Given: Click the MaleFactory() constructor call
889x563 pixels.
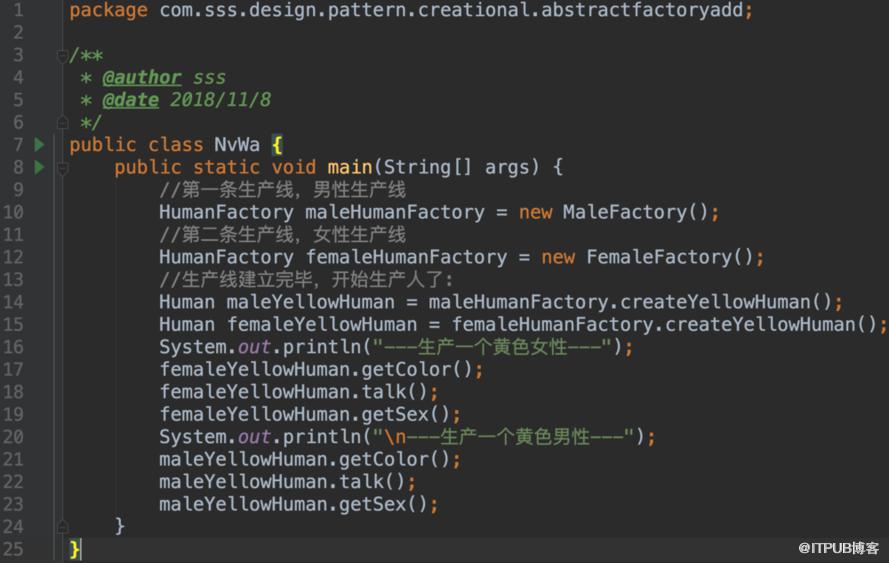Looking at the screenshot, I should 636,212.
